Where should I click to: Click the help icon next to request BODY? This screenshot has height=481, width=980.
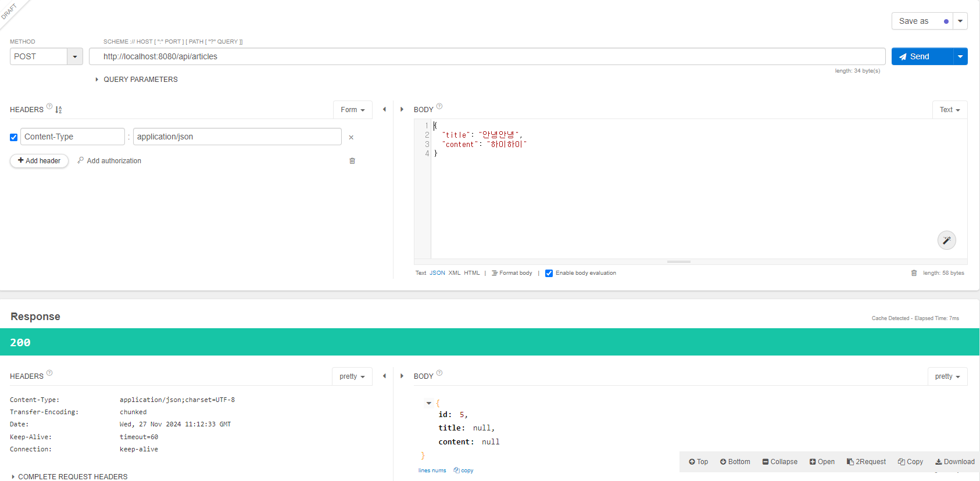coord(439,106)
